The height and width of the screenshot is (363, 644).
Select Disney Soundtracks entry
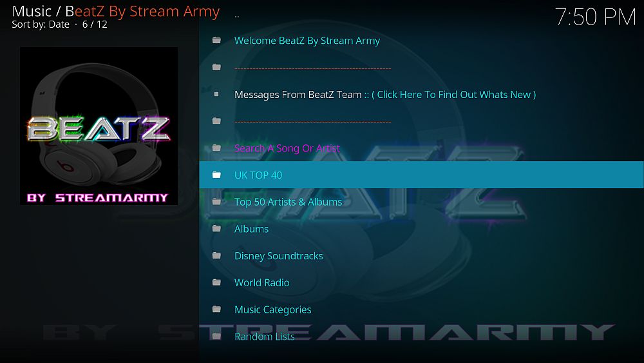(421, 256)
